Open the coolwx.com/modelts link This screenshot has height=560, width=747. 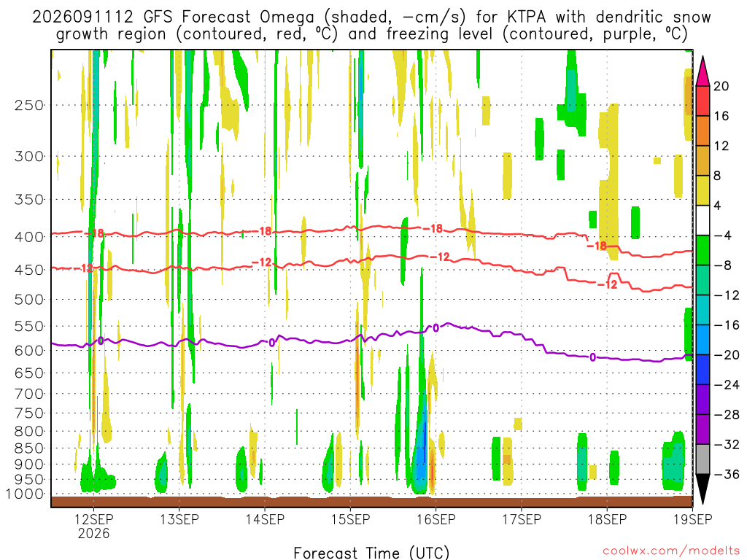(671, 551)
